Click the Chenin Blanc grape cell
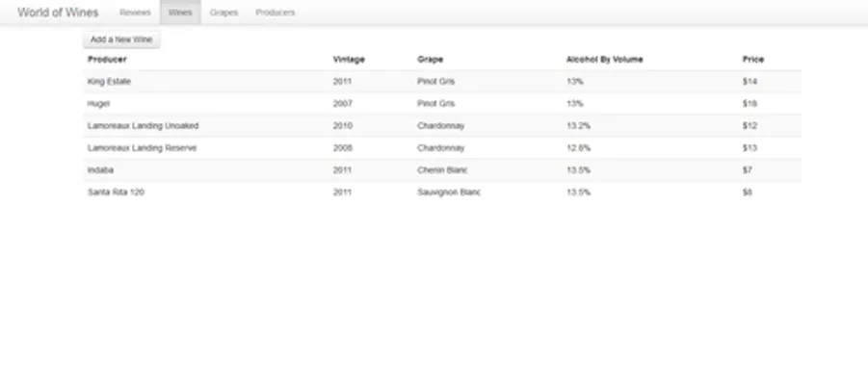This screenshot has height=385, width=868. coord(442,170)
